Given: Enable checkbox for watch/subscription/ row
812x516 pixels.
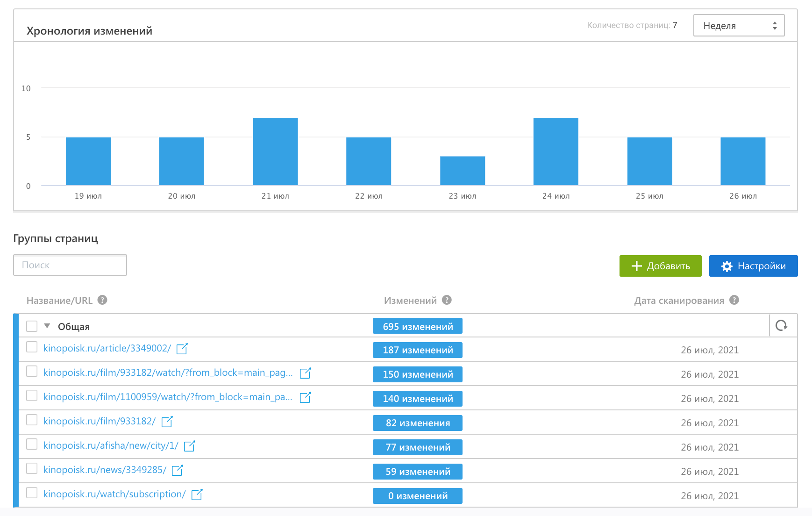Looking at the screenshot, I should [32, 493].
